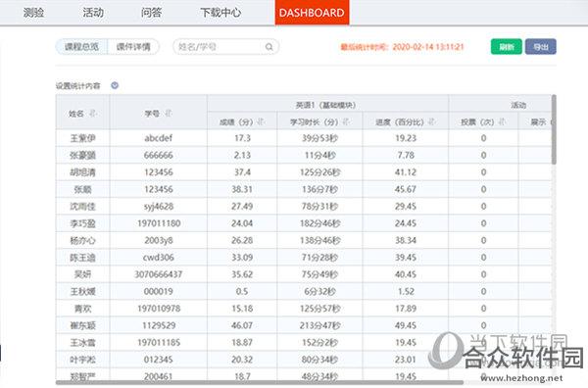588x388 pixels.
Task: Click study time 213分47秒 cell
Action: tap(319, 325)
